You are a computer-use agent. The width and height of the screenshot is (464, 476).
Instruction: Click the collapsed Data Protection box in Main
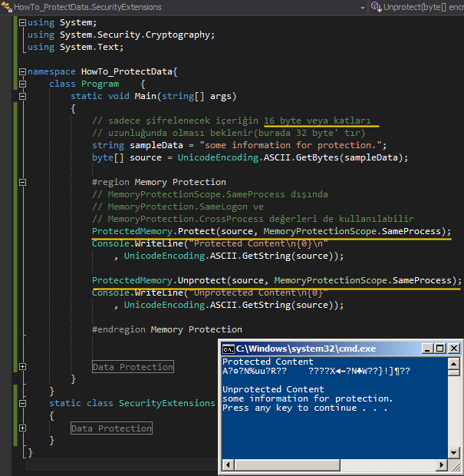[x=133, y=367]
